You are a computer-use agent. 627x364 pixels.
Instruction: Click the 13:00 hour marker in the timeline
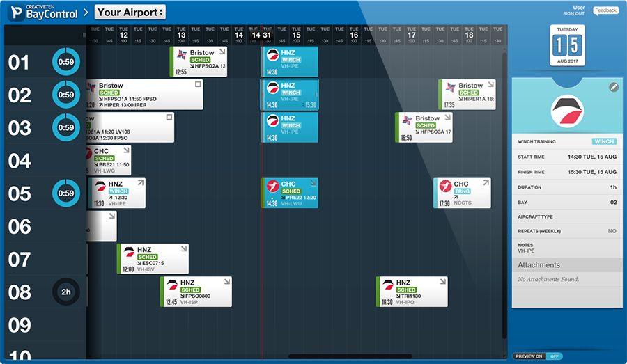tap(181, 35)
